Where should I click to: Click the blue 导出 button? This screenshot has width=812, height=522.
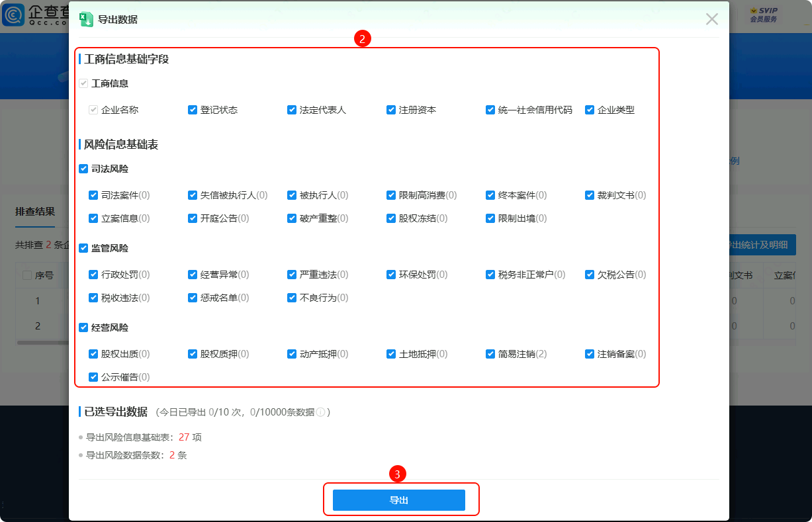click(398, 500)
